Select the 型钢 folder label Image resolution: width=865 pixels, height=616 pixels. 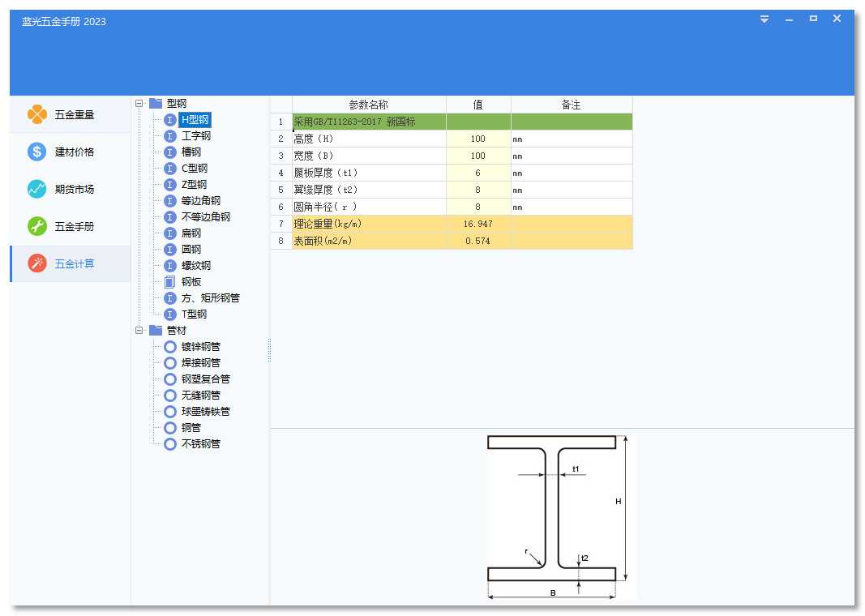pos(177,103)
